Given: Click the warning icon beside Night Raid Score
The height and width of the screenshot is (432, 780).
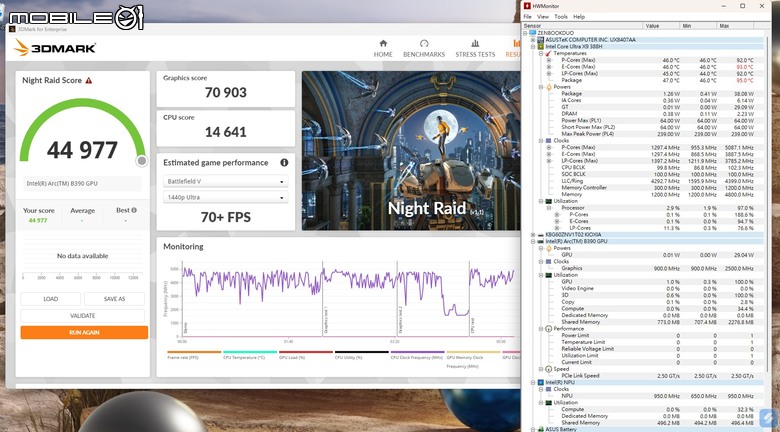Looking at the screenshot, I should tap(89, 80).
